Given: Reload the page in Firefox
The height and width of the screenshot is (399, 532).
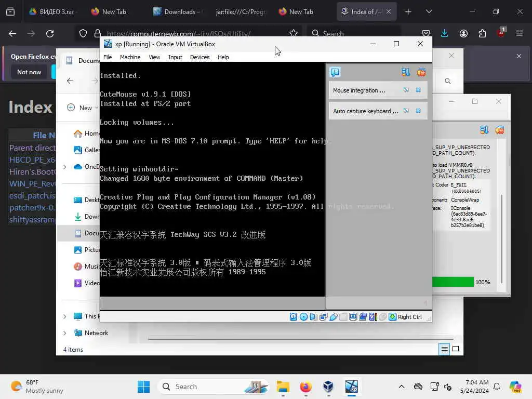Looking at the screenshot, I should pos(50,33).
